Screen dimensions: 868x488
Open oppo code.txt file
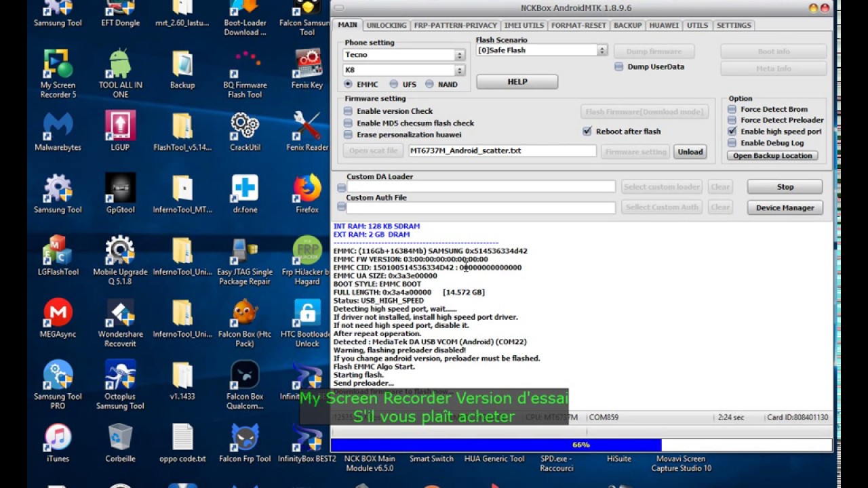(x=182, y=443)
